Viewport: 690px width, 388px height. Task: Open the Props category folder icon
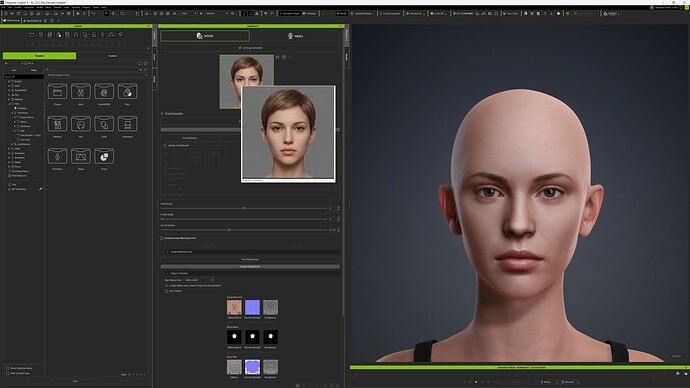pos(104,156)
